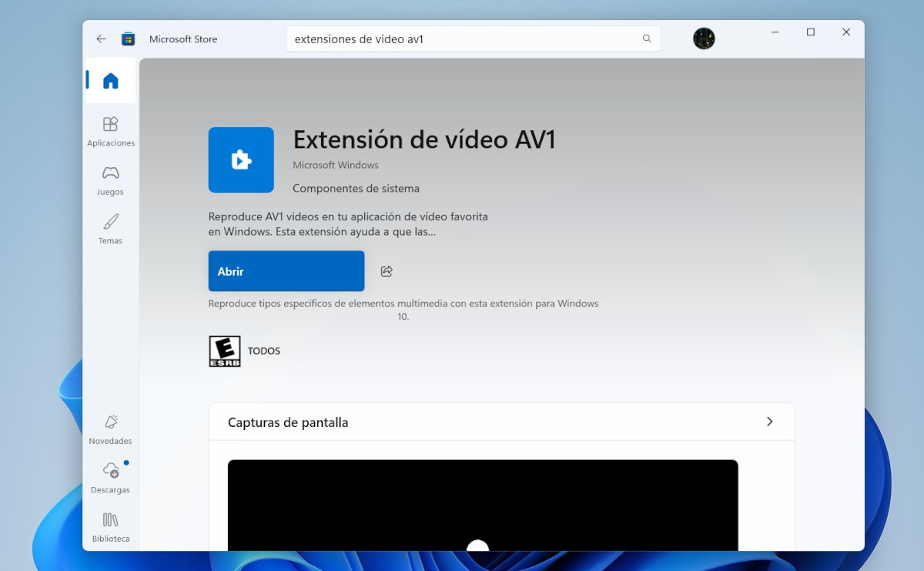Open Descargas with the update badge
This screenshot has width=924, height=571.
click(110, 476)
